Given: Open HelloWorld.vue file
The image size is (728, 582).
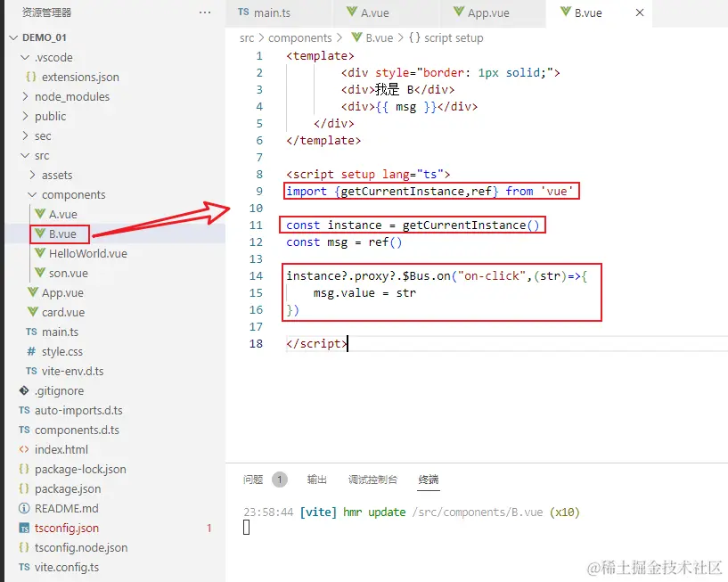Looking at the screenshot, I should (87, 253).
